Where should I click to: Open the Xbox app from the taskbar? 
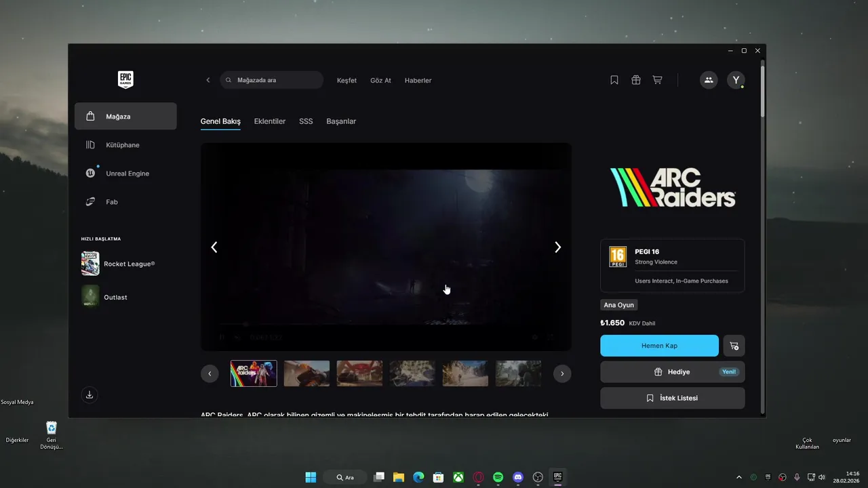[x=458, y=477]
